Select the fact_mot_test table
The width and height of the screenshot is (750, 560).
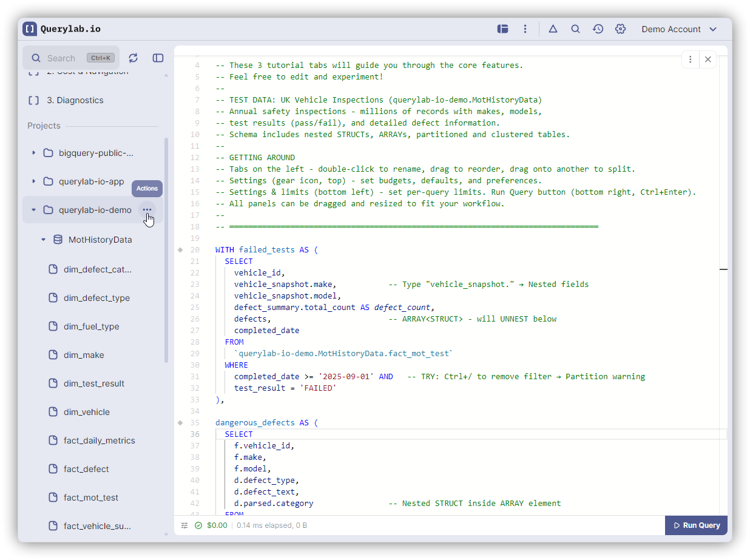(90, 498)
